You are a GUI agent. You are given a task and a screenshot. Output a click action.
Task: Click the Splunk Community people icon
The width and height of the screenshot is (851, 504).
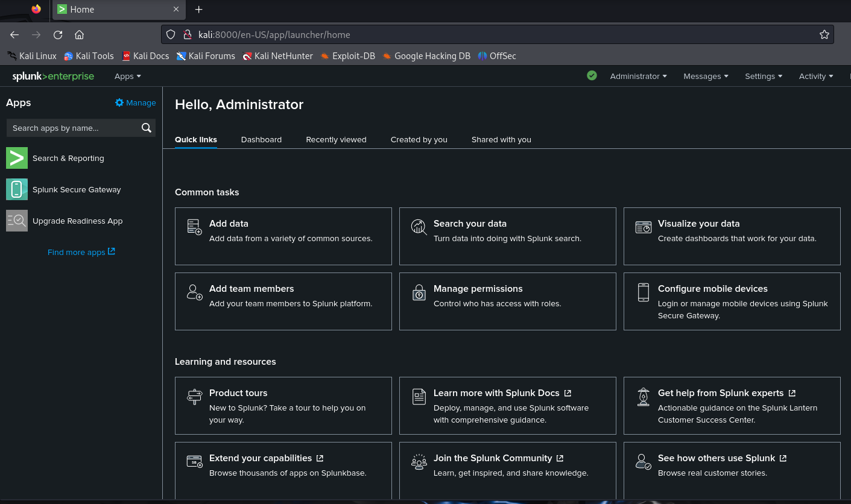coord(419,462)
